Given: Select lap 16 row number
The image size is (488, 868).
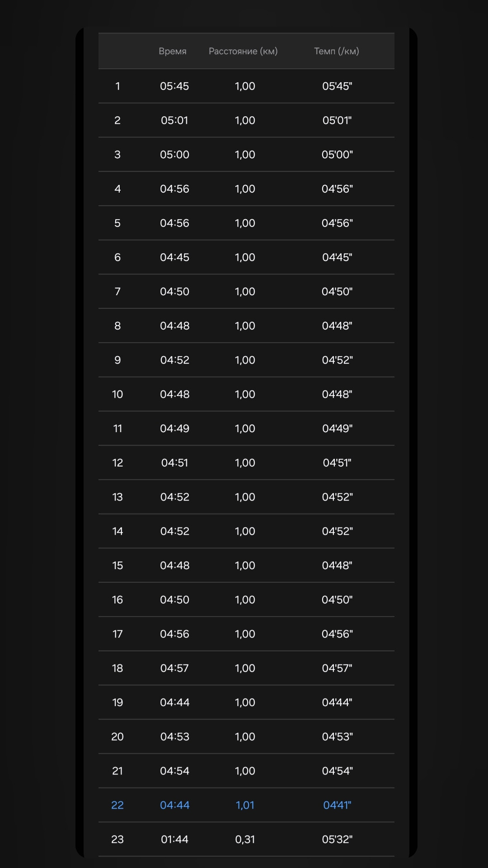Looking at the screenshot, I should [x=117, y=600].
